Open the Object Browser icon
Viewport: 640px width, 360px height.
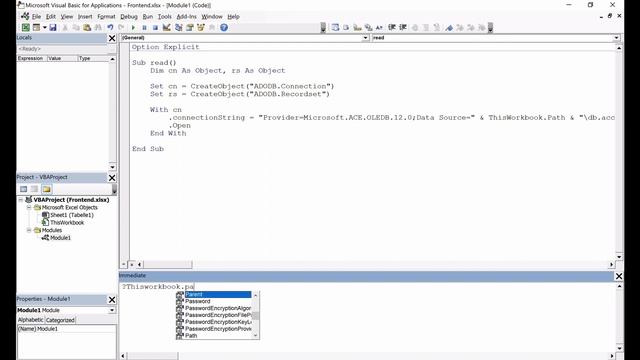pyautogui.click(x=201, y=27)
